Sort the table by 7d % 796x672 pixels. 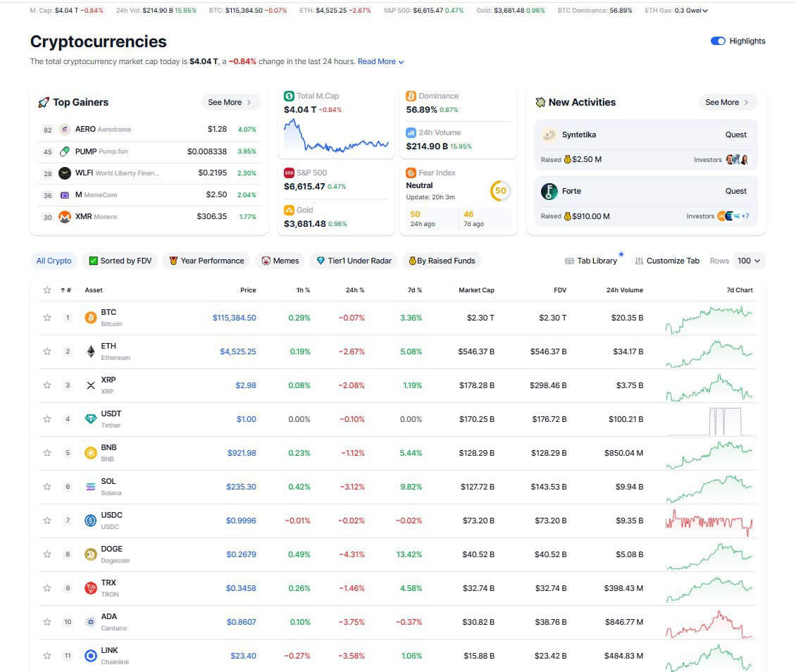click(415, 290)
